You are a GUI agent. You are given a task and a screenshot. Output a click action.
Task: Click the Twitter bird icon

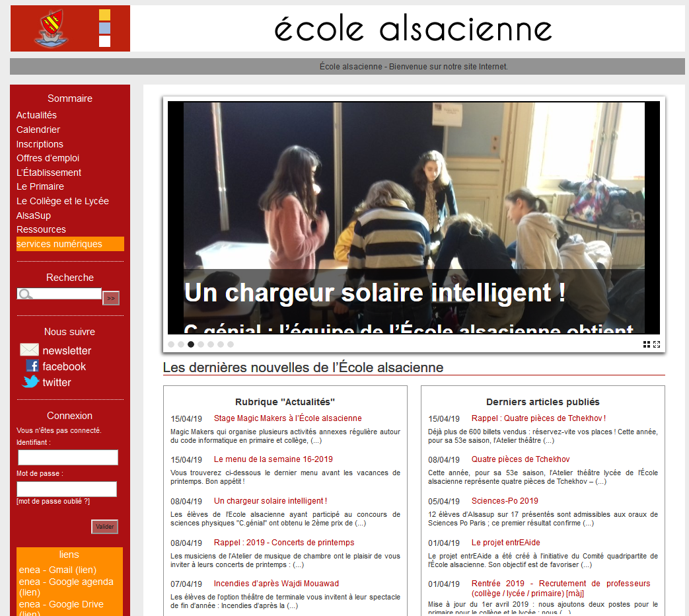pos(30,382)
